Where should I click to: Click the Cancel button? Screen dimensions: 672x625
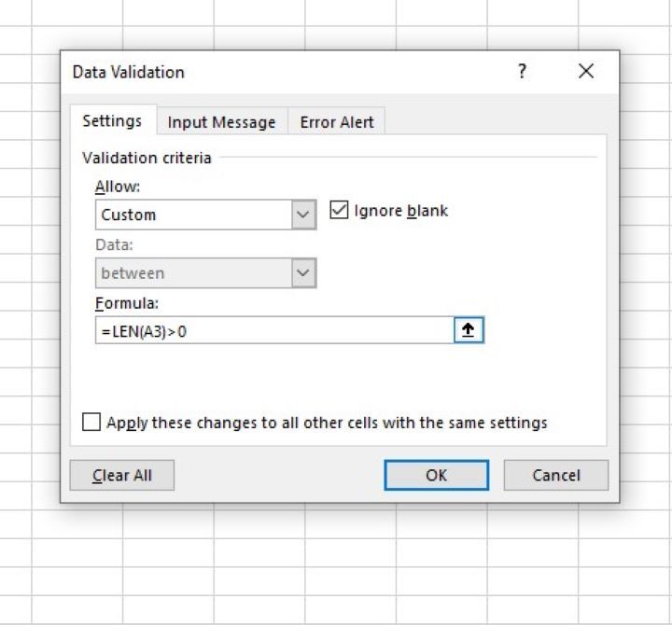point(555,475)
